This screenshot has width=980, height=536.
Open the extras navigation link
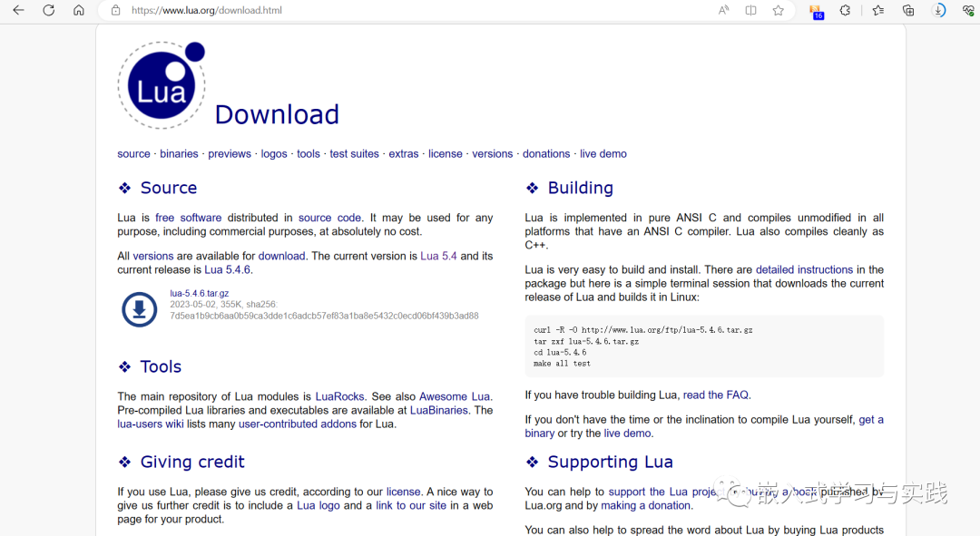[x=404, y=153]
